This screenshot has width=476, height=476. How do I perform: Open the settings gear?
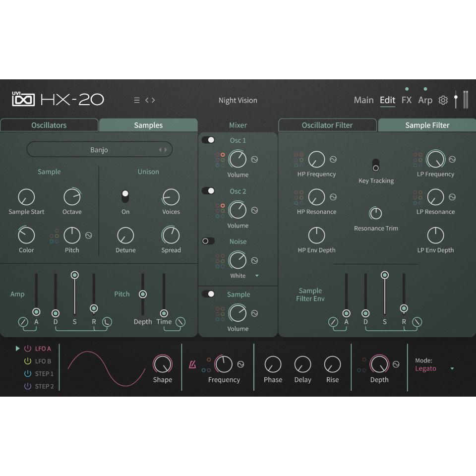[x=443, y=100]
